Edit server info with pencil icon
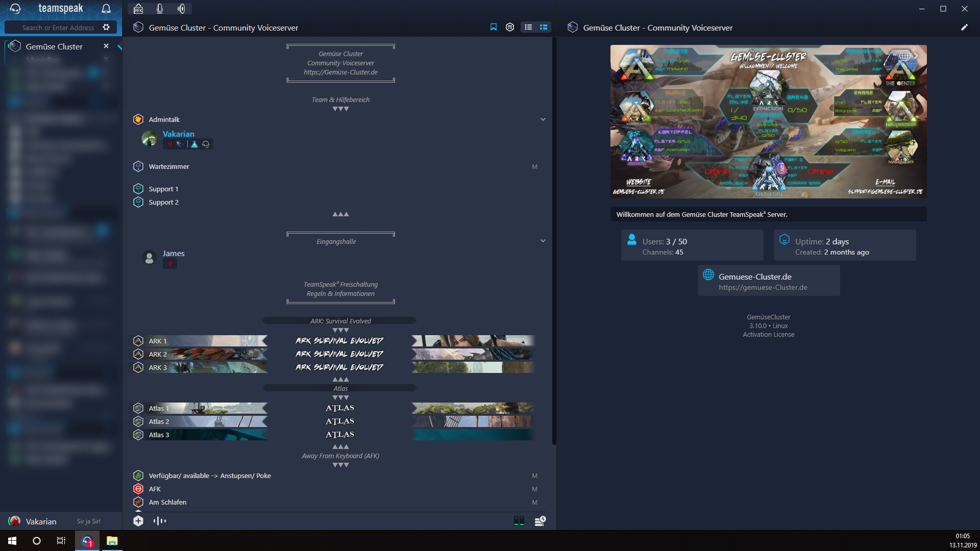980x551 pixels. point(964,28)
